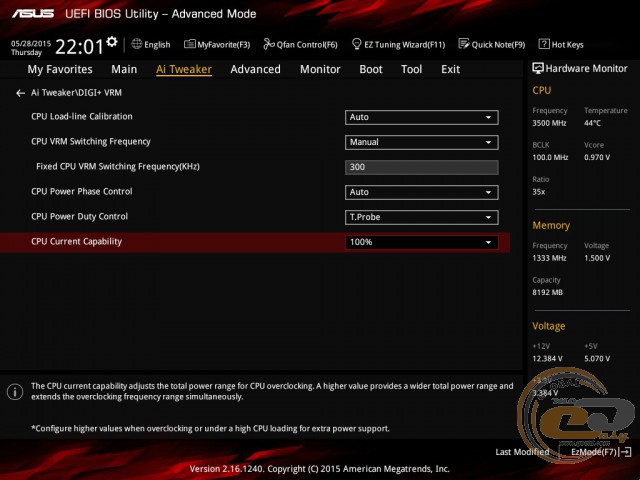This screenshot has width=640, height=480.
Task: Switch to My Favorites tab
Action: coord(60,69)
